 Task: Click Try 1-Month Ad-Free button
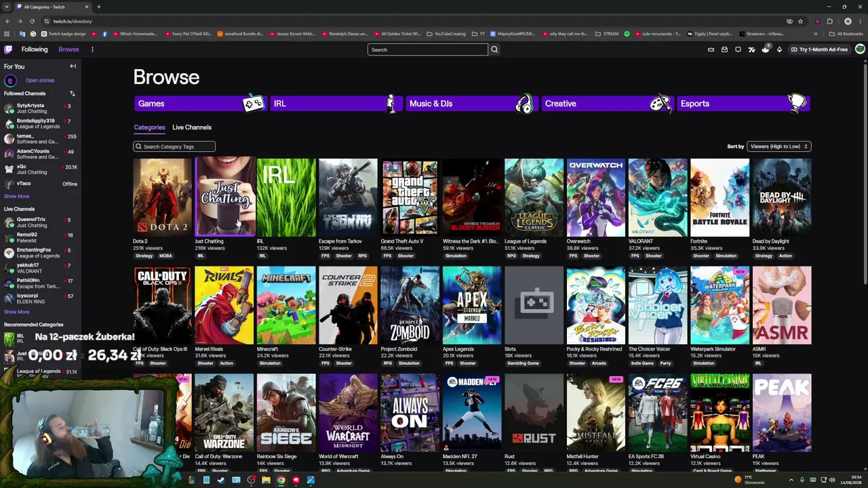pos(818,49)
